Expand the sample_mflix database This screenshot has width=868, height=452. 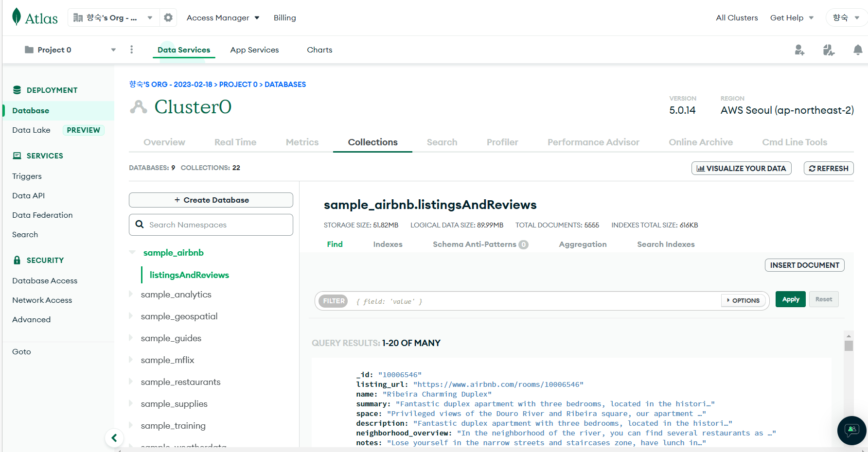[131, 360]
